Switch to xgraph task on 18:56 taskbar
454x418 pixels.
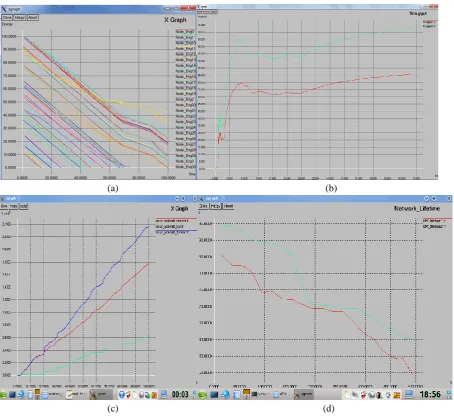304,394
